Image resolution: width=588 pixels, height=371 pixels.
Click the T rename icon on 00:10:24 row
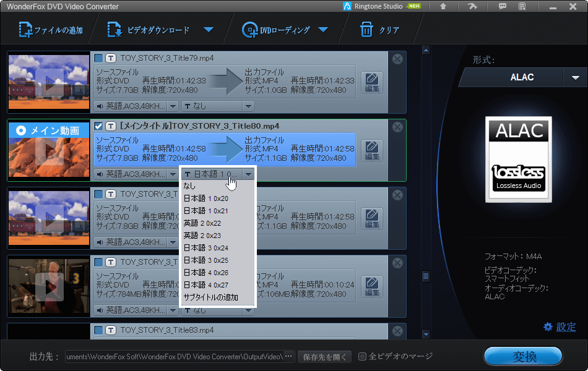(111, 262)
